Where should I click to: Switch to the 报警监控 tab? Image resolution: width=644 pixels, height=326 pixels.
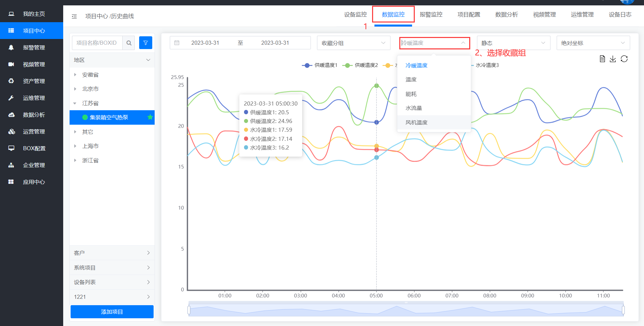click(x=431, y=15)
